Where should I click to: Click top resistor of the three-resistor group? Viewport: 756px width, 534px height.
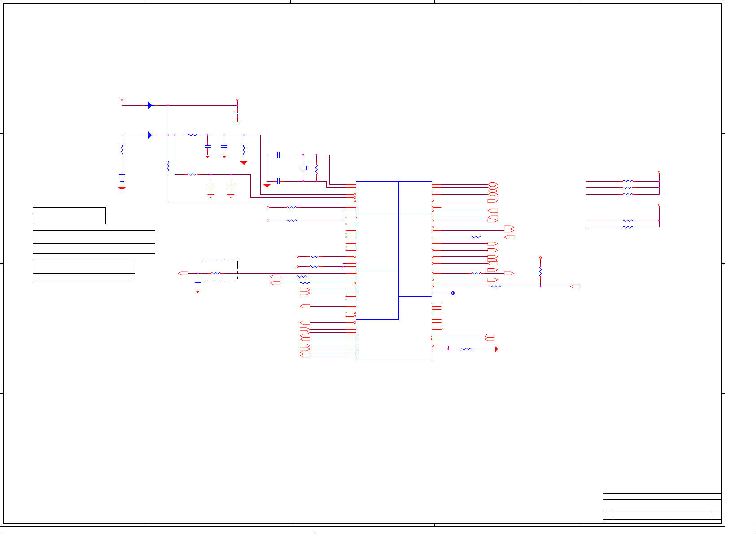(x=628, y=181)
